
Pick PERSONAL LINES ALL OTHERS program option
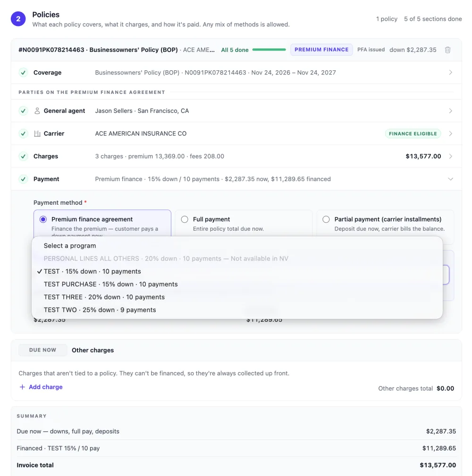(x=237, y=259)
